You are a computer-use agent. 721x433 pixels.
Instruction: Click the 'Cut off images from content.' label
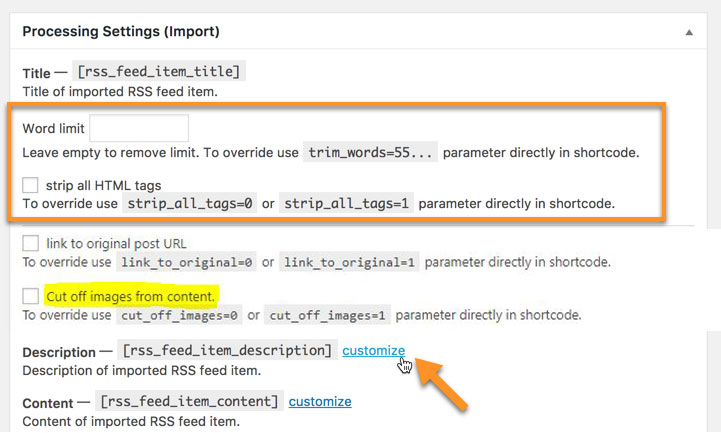131,296
